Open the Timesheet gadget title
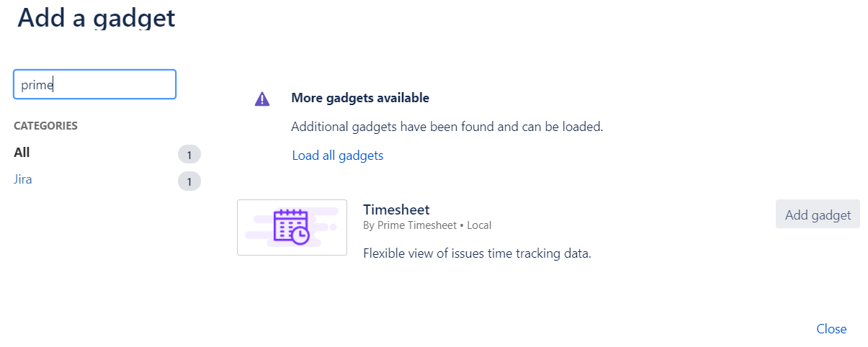 tap(396, 209)
